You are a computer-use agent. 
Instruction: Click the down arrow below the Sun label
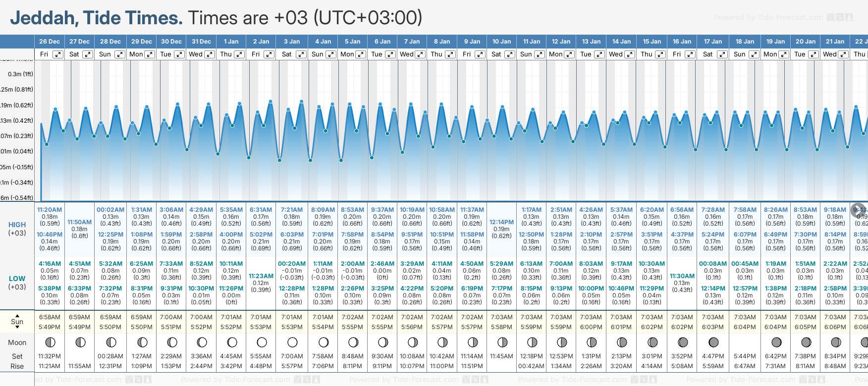coord(17,328)
